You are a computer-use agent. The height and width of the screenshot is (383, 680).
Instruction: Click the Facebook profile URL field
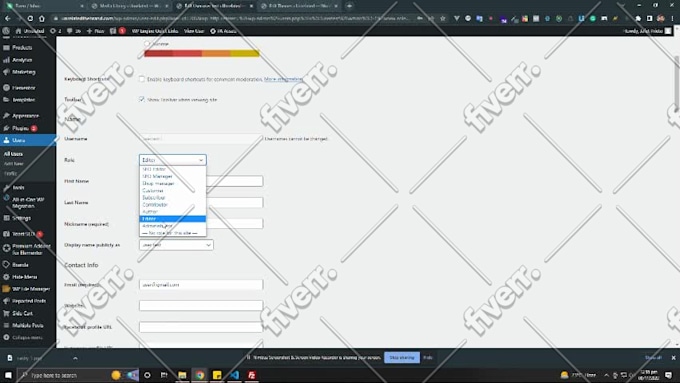[201, 327]
